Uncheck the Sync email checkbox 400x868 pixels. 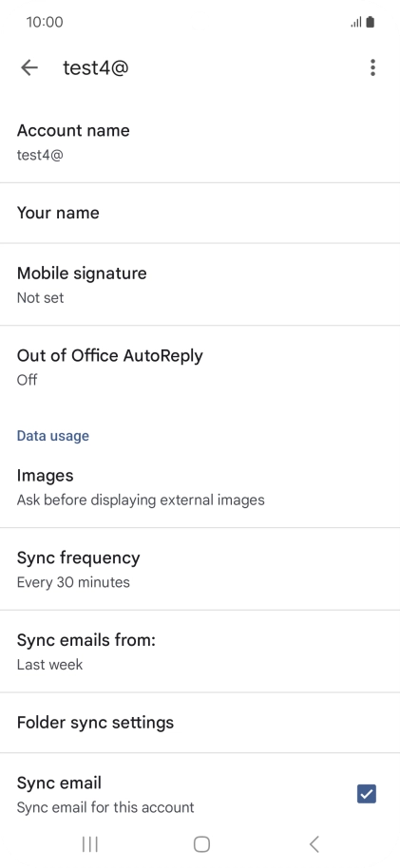(x=367, y=794)
